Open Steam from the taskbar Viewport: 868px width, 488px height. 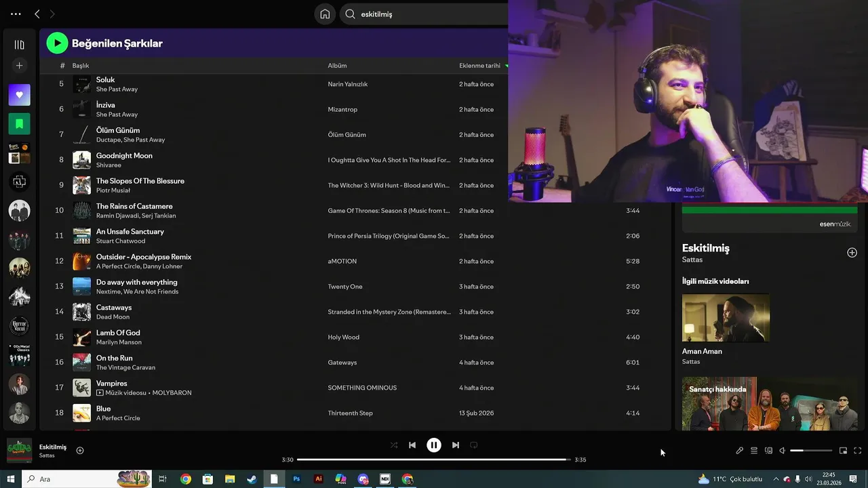(252, 479)
